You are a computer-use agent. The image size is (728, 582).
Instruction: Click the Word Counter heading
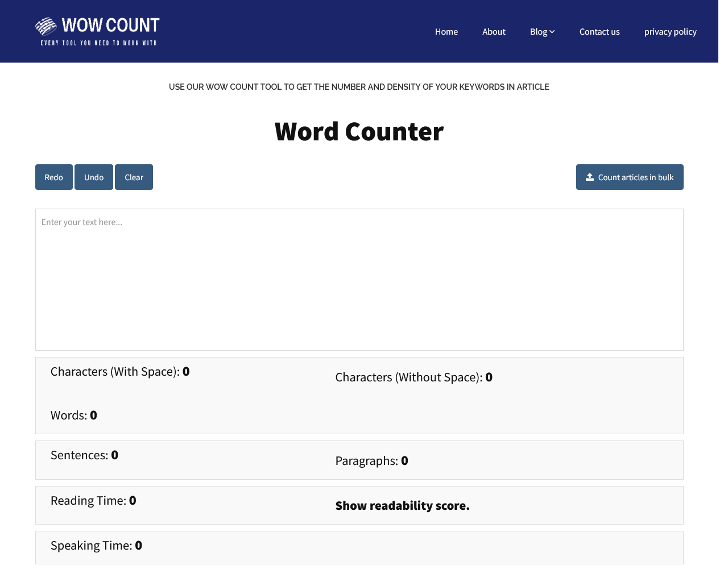pyautogui.click(x=359, y=131)
